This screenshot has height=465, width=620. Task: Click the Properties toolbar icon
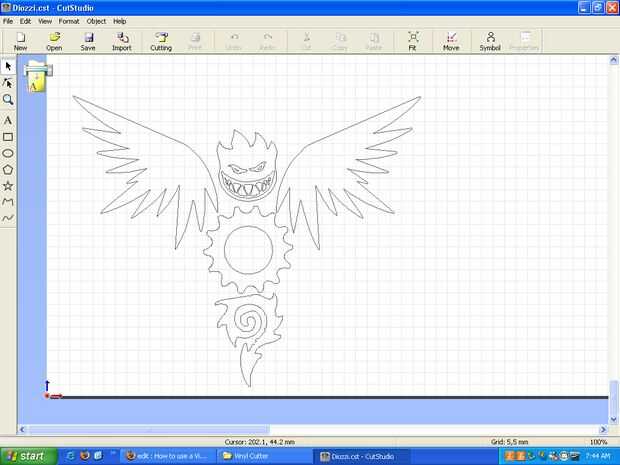[x=524, y=41]
